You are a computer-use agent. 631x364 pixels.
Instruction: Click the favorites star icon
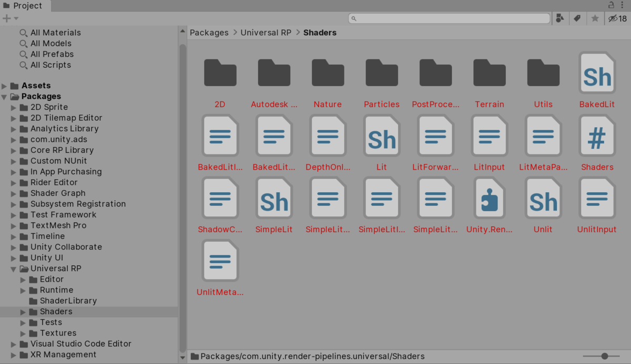(595, 18)
